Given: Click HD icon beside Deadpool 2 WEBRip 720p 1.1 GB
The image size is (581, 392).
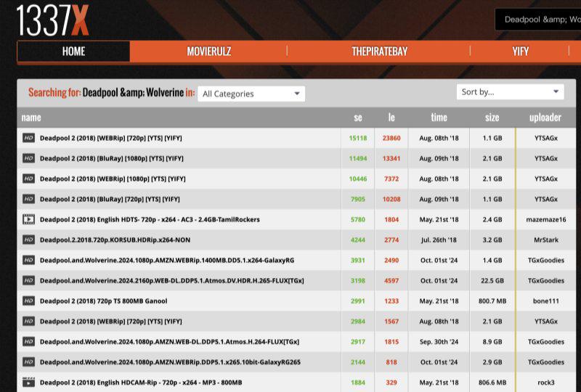Looking at the screenshot, I should coord(28,138).
